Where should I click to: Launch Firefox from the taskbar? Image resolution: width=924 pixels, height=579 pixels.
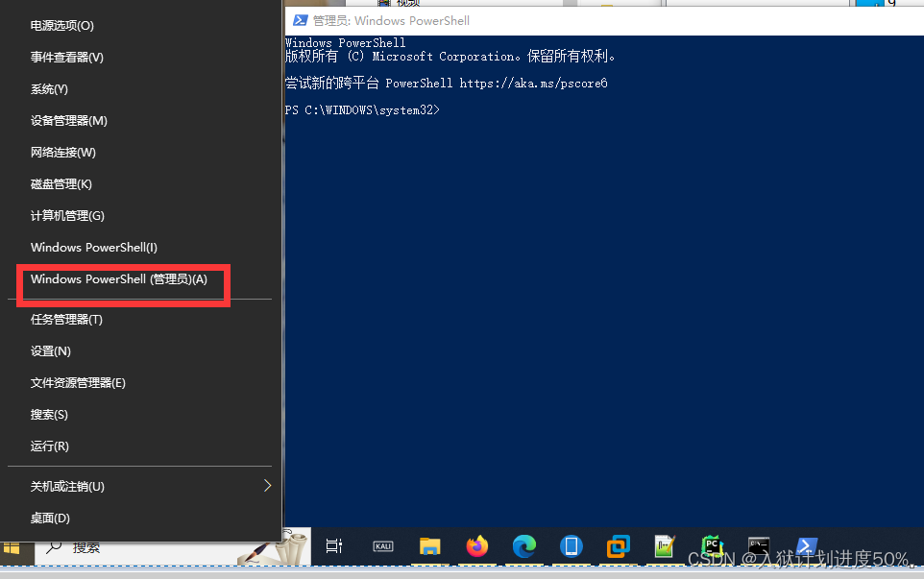[x=476, y=546]
